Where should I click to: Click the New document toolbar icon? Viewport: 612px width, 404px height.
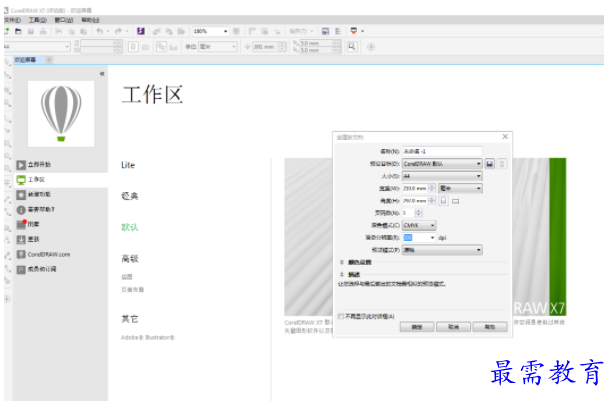6,31
